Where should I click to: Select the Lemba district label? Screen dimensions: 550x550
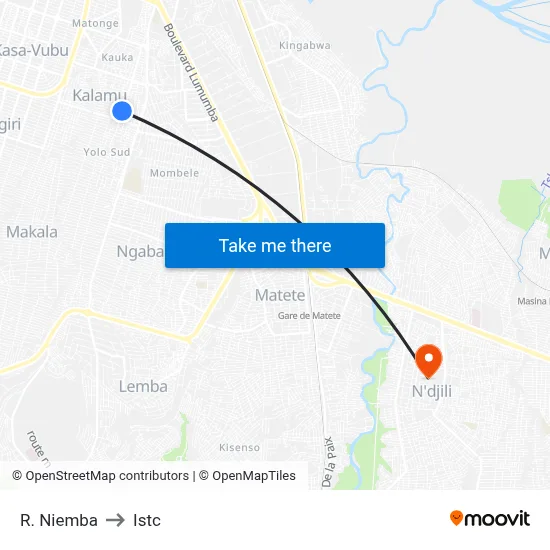coord(143,386)
